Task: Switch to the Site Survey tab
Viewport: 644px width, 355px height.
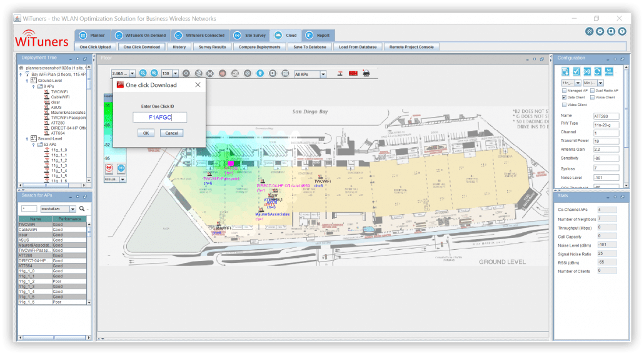Action: click(249, 36)
